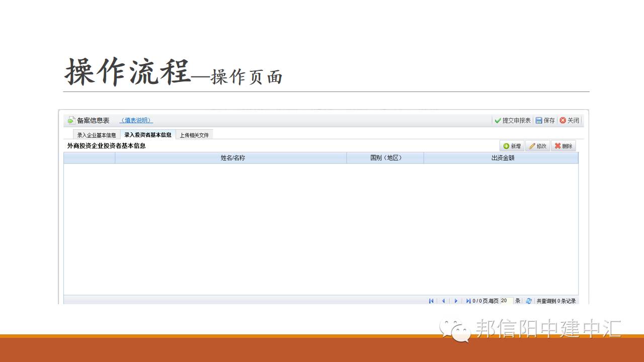This screenshot has height=362, width=644.
Task: Select the 录入投资者基本信息 tab
Action: [148, 135]
